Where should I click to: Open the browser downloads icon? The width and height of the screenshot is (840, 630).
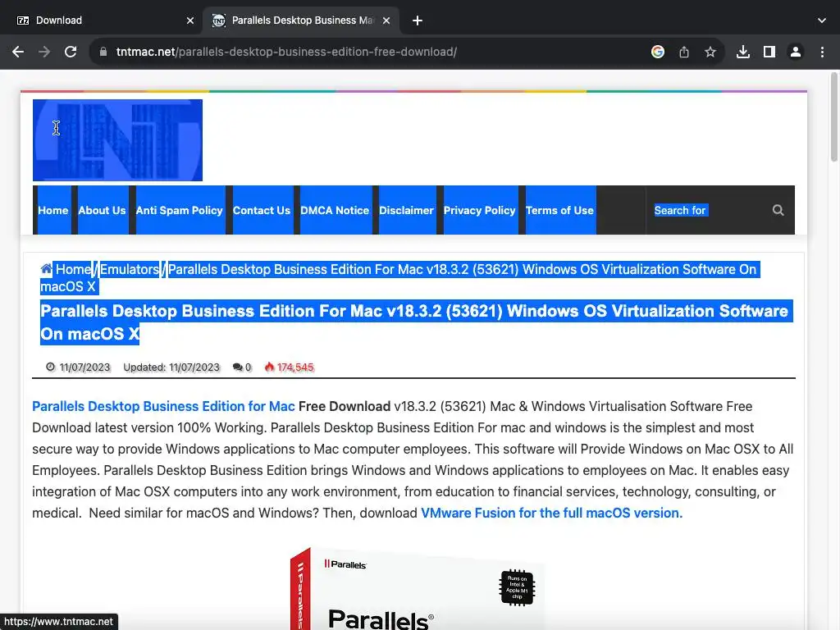coord(743,52)
